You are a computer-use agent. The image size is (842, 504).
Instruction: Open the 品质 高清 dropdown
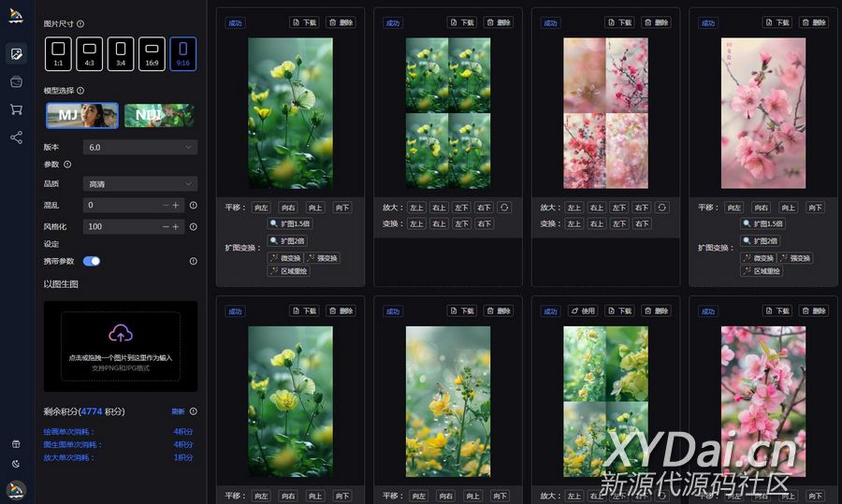click(139, 184)
